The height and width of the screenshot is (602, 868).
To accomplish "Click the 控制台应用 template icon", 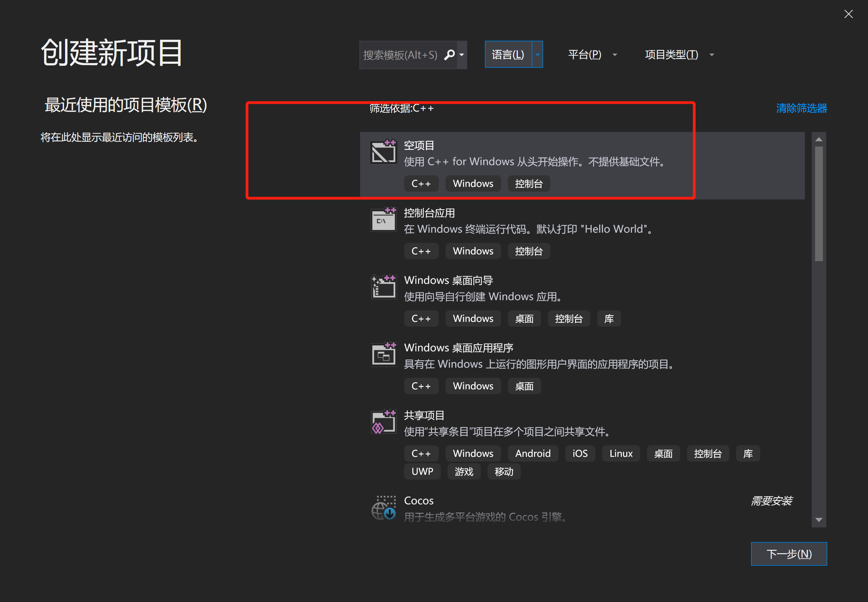I will (383, 219).
